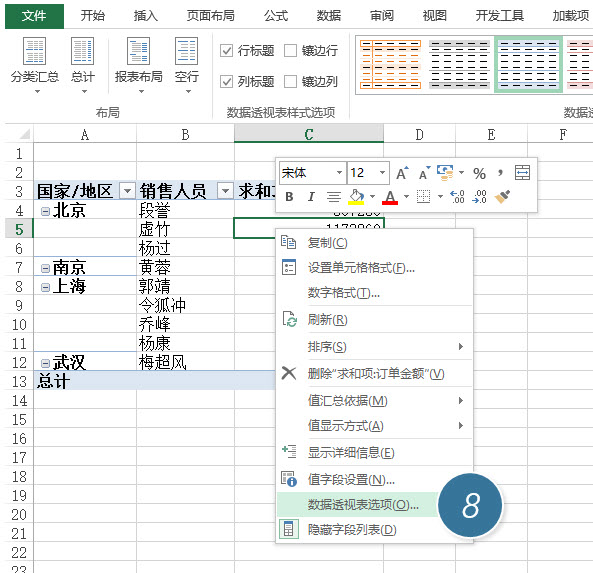This screenshot has height=573, width=593.
Task: Open the 值汇总依据(M) submenu
Action: 374,401
